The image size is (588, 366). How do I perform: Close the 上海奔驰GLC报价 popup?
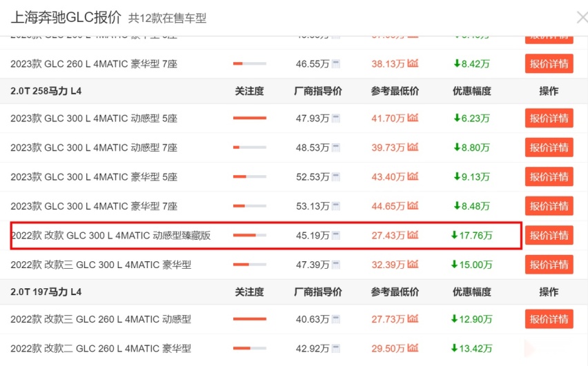[582, 18]
